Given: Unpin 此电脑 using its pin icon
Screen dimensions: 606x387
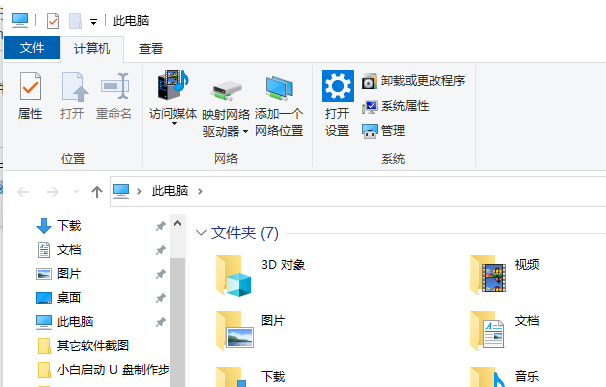Looking at the screenshot, I should (161, 322).
